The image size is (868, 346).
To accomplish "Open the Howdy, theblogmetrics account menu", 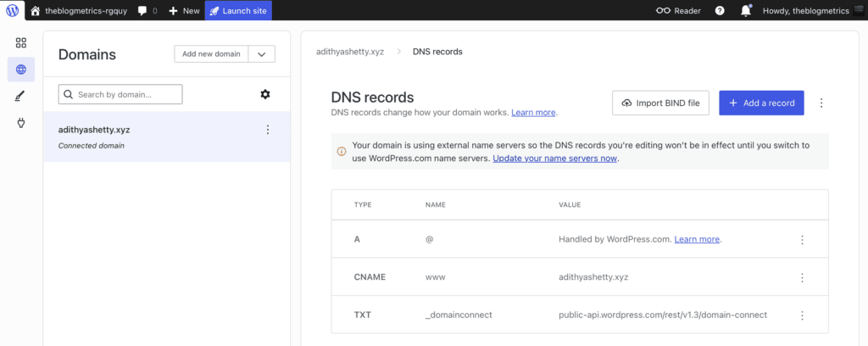I will click(814, 10).
